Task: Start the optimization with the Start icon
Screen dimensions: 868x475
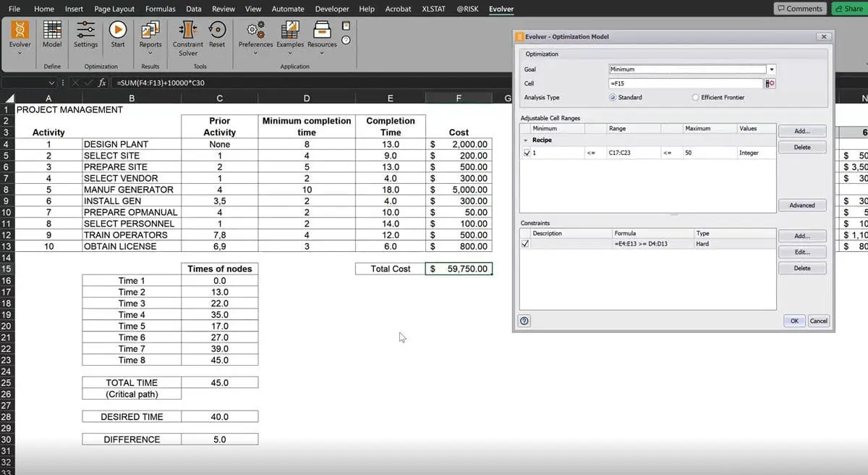Action: pyautogui.click(x=118, y=33)
